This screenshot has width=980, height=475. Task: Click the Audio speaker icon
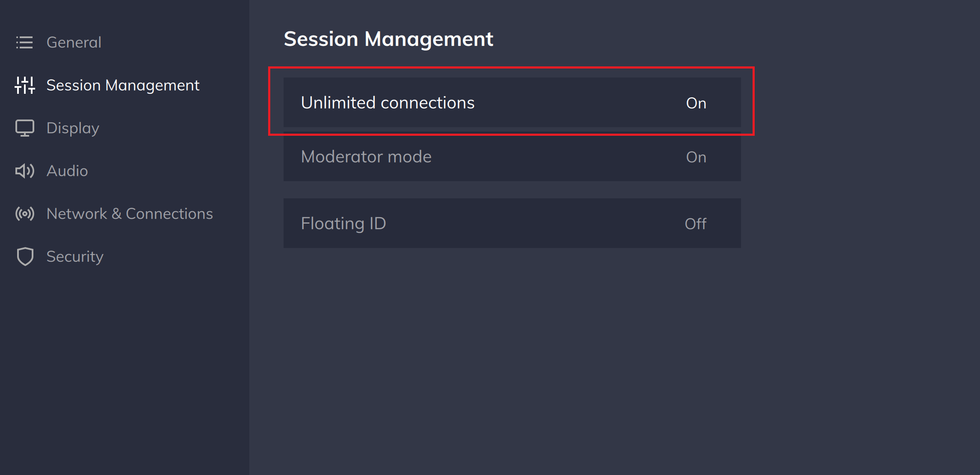point(24,171)
